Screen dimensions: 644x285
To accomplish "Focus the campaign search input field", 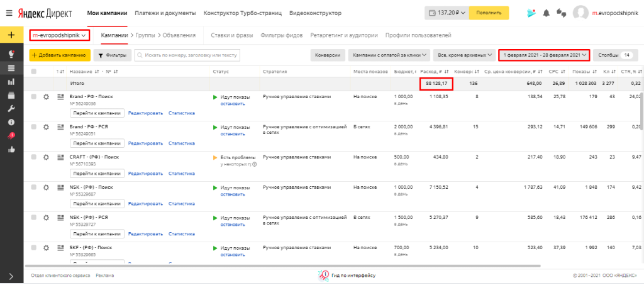I will click(x=187, y=55).
